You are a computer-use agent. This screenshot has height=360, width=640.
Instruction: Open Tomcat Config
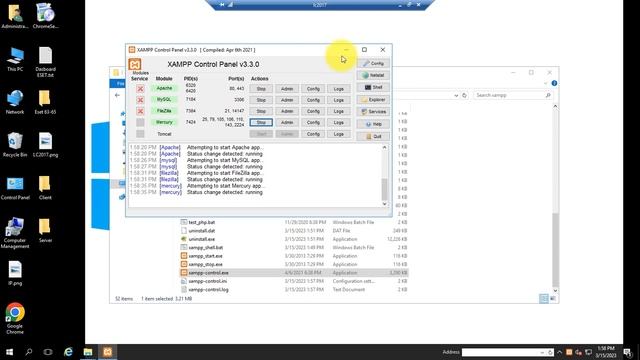[x=313, y=134]
